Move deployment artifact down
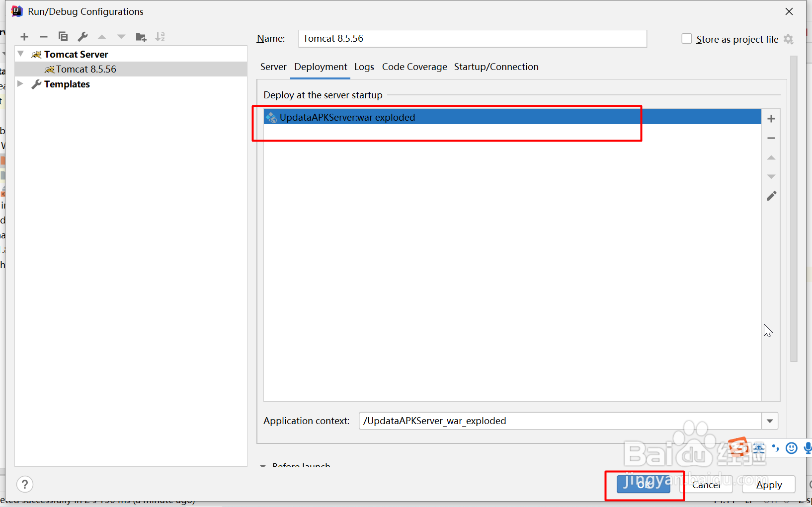812x507 pixels. (x=771, y=176)
